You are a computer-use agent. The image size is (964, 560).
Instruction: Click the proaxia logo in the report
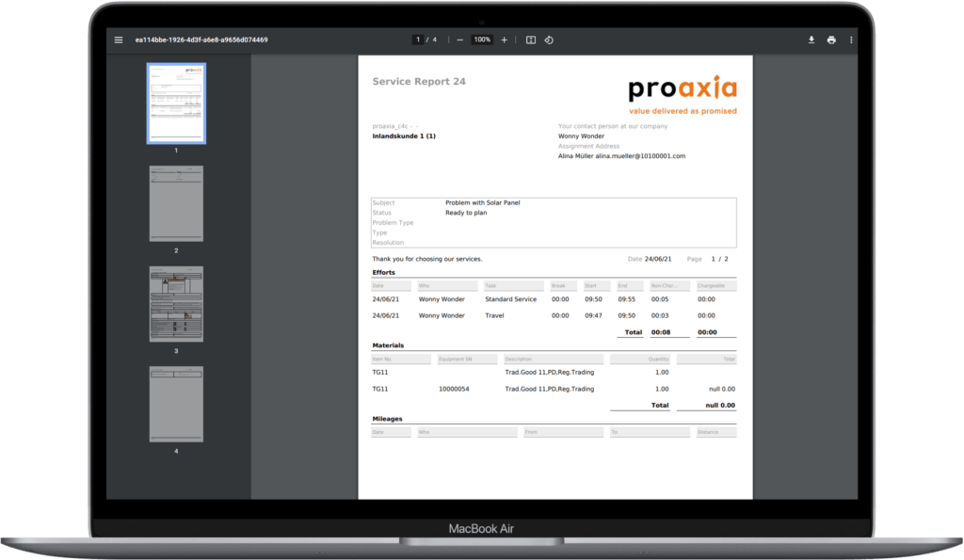point(683,89)
